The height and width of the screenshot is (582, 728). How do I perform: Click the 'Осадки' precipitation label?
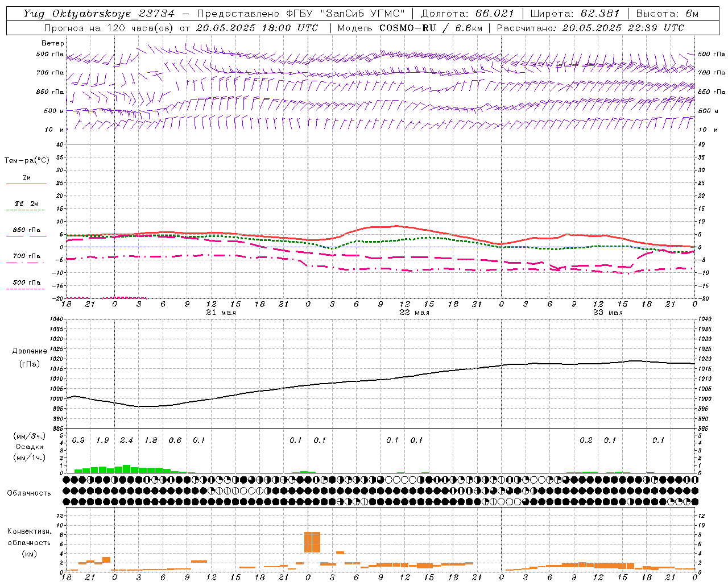pos(30,447)
